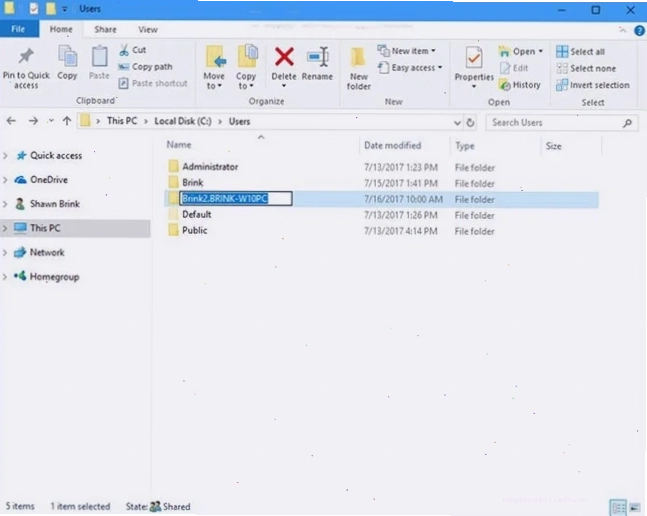
Task: Click Paste shortcut in the ribbon
Action: [153, 84]
